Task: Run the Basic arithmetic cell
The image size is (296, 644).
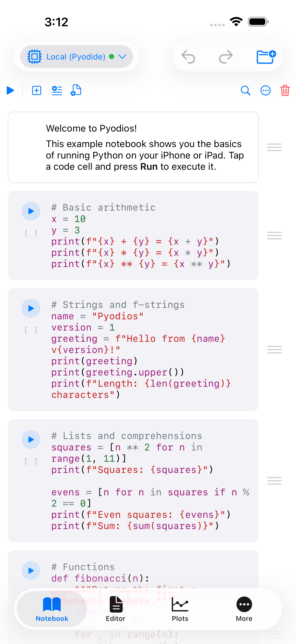Action: [x=31, y=211]
